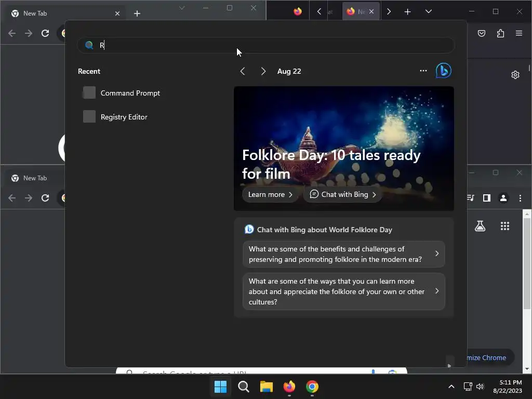Open clock and date in taskbar

(508, 387)
